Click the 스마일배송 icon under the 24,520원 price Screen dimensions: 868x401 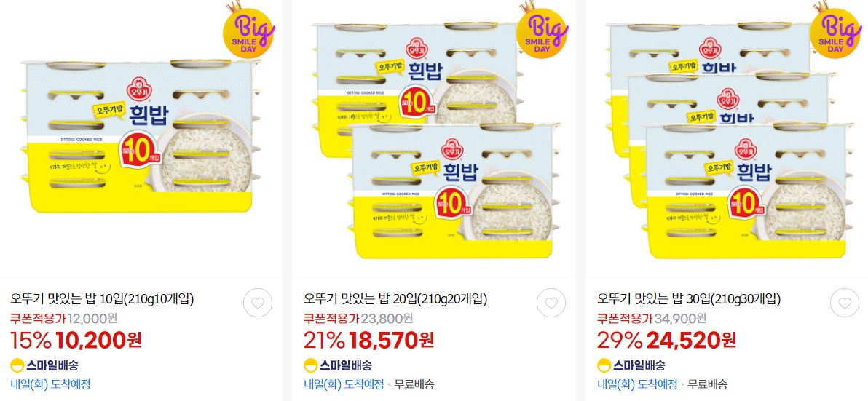(x=631, y=365)
